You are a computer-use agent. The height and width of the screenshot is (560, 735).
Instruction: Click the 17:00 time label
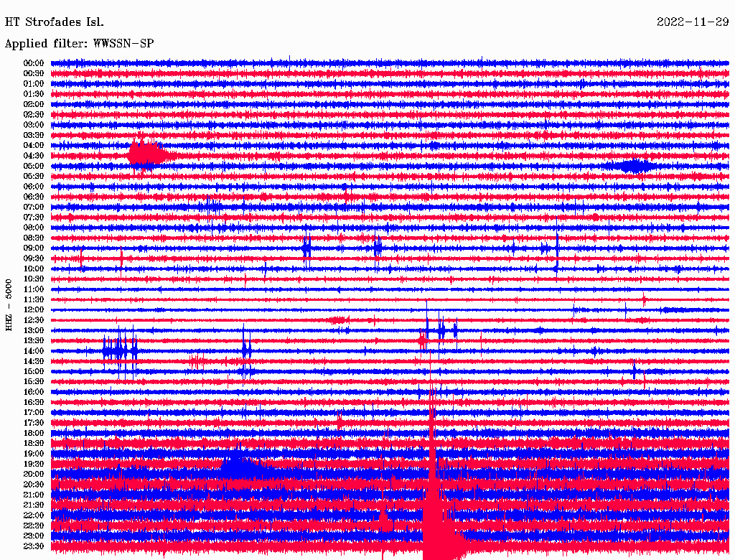click(34, 413)
